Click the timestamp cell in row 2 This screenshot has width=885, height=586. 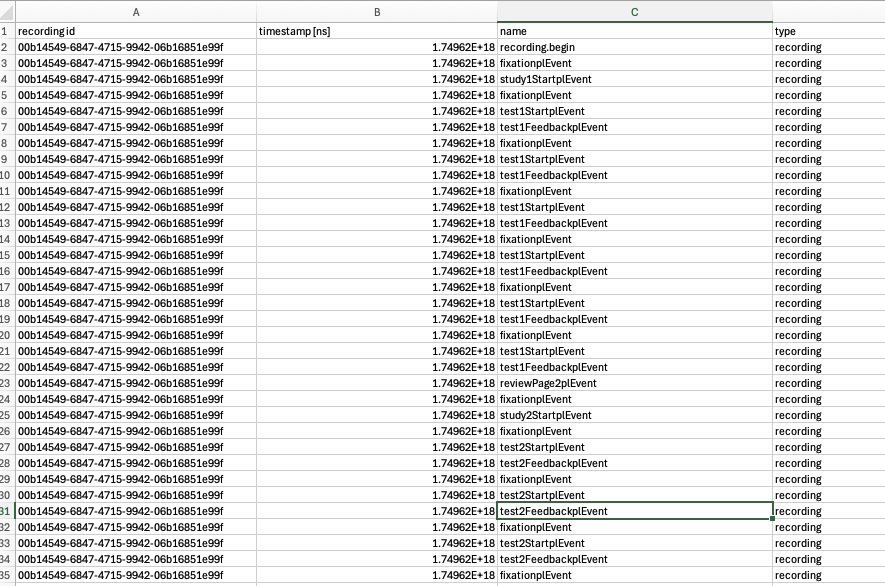377,47
